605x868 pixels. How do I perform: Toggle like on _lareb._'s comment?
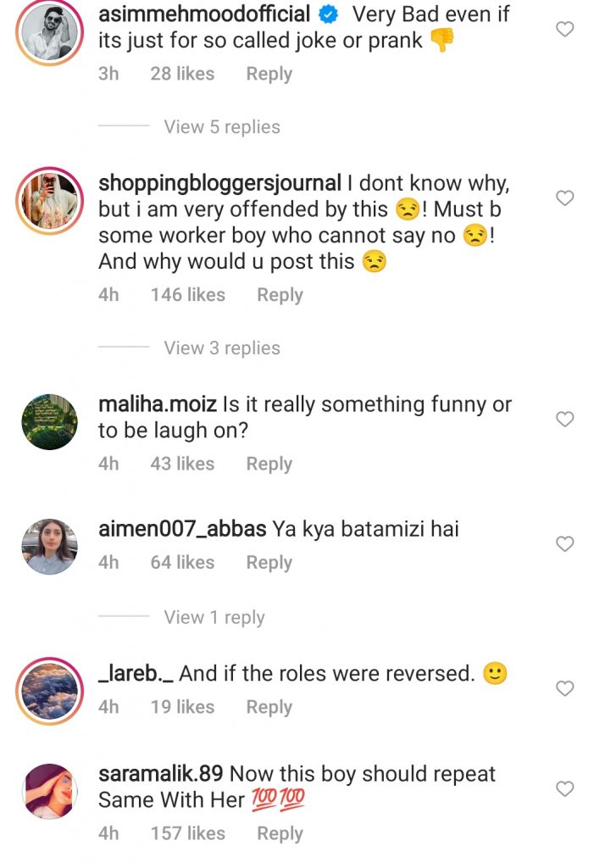pyautogui.click(x=564, y=688)
